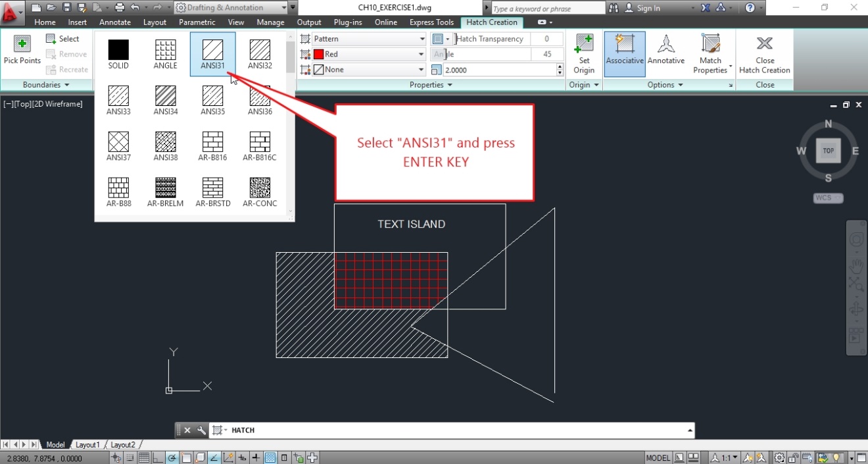868x464 pixels.
Task: Adjust the Hatch Transparency value field
Action: click(546, 38)
